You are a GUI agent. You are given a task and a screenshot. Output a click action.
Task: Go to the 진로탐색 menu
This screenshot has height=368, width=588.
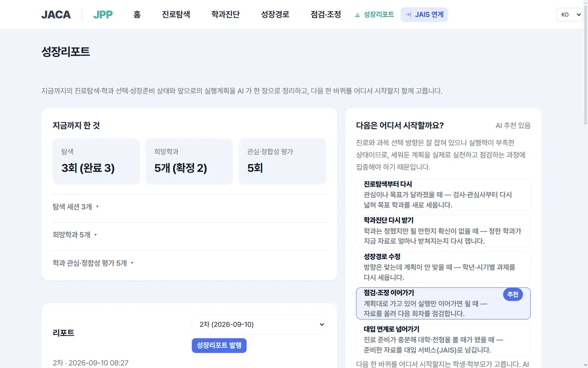pyautogui.click(x=176, y=15)
